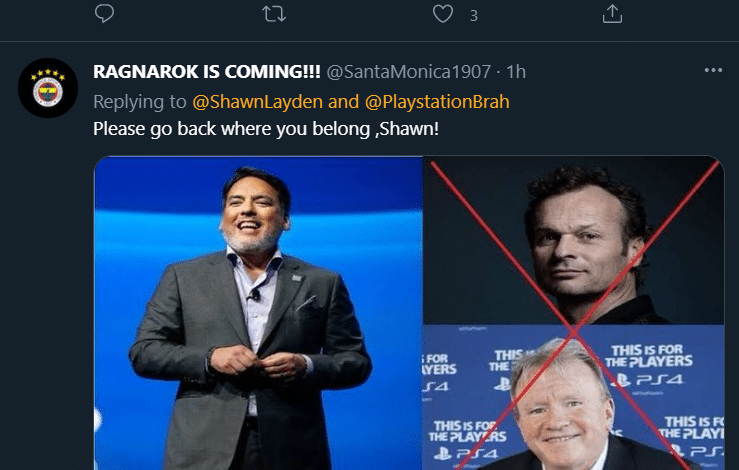Click the reply speech bubble icon
This screenshot has width=739, height=470.
click(x=105, y=14)
